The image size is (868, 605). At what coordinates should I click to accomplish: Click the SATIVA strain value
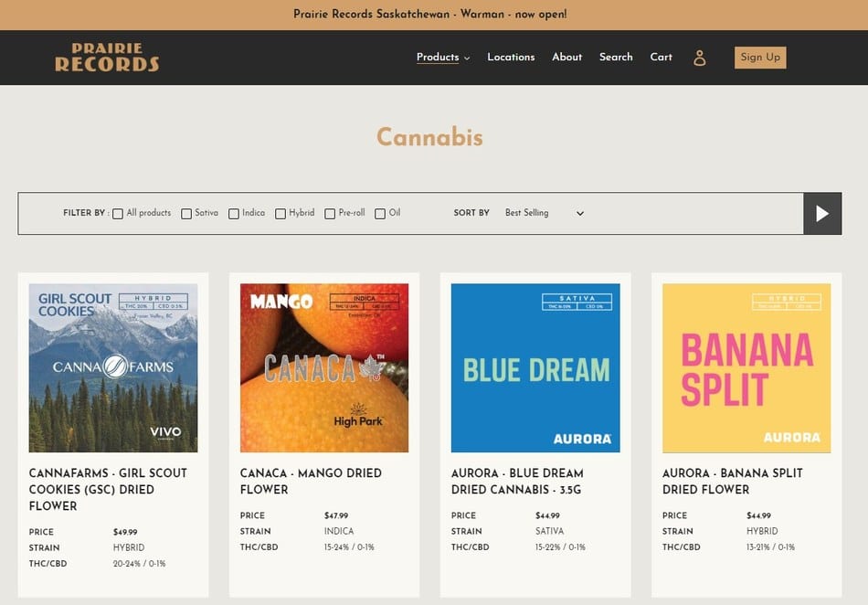[550, 531]
